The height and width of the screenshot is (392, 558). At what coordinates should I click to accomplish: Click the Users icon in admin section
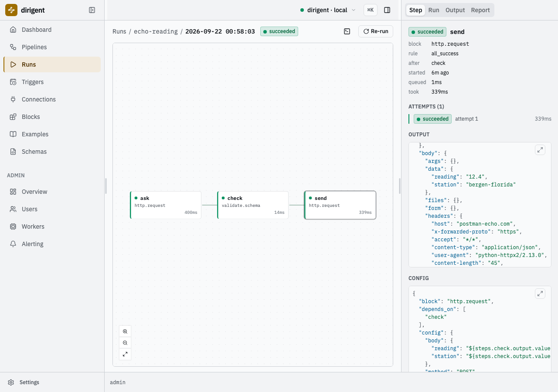tap(13, 209)
